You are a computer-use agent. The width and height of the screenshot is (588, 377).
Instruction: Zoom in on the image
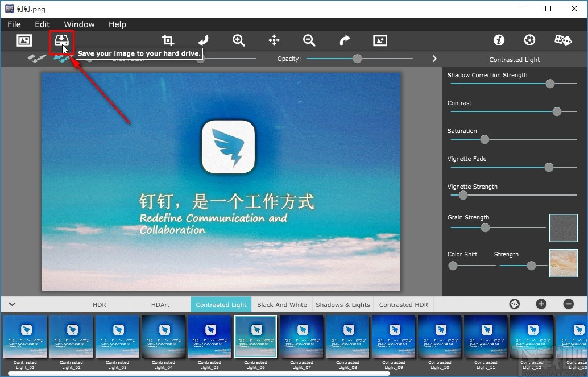[238, 40]
